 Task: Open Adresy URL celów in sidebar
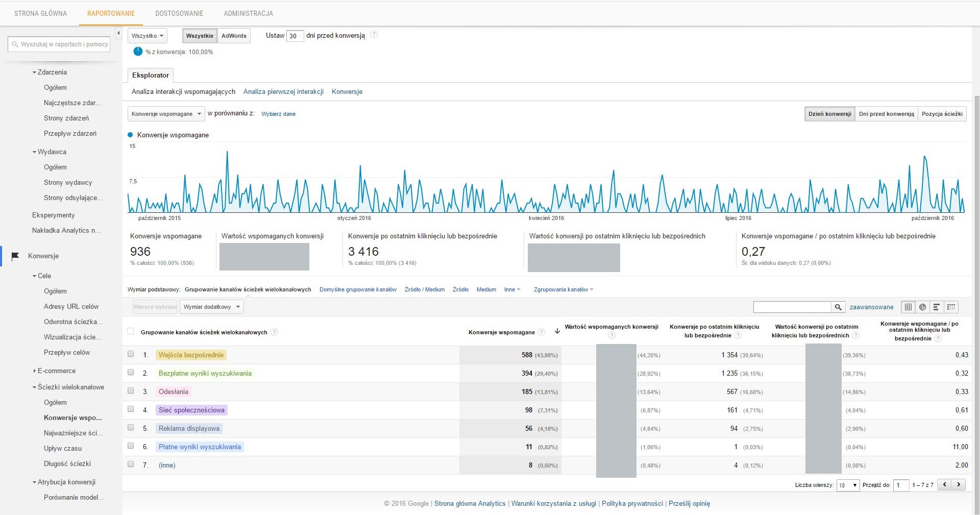[x=71, y=306]
